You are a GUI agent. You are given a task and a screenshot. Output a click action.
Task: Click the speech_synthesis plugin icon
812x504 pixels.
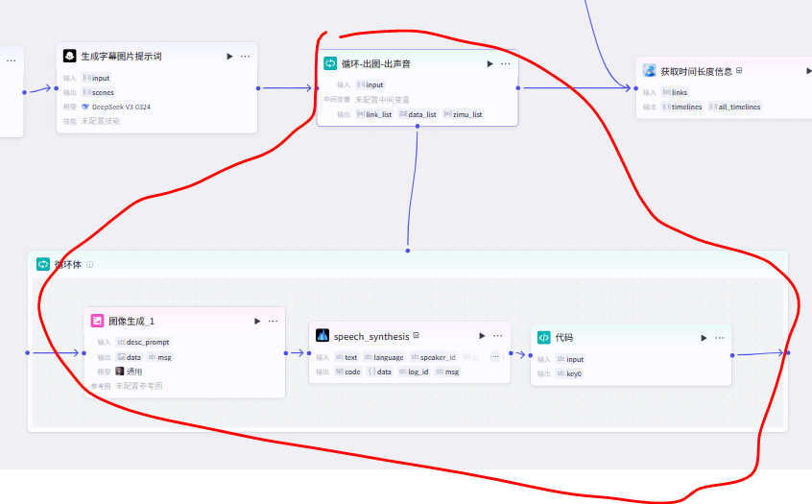322,336
